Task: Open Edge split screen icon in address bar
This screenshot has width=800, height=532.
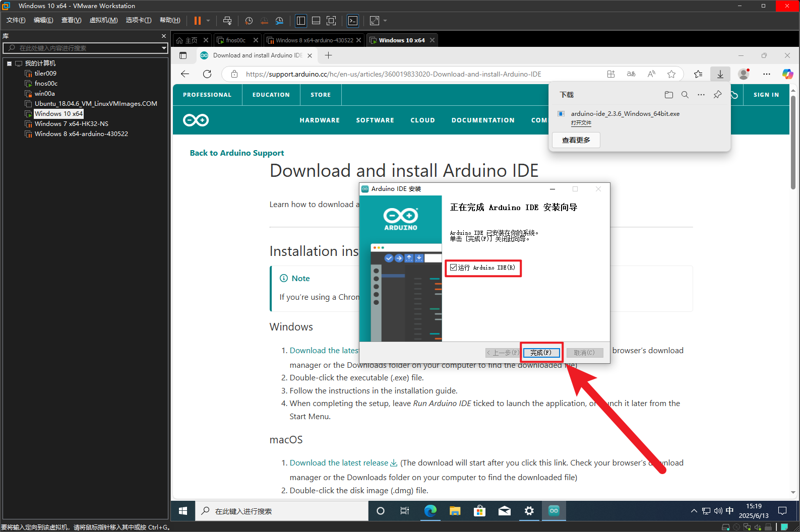Action: pos(611,74)
